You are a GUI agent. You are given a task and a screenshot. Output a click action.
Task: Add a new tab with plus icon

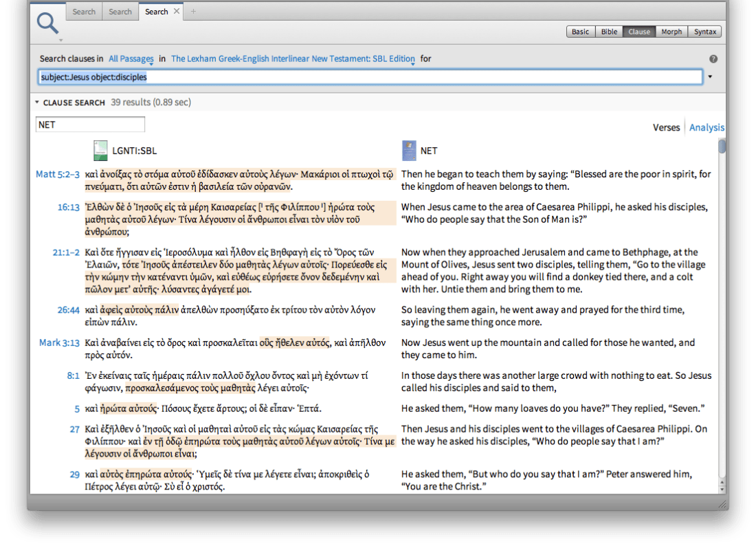(x=193, y=12)
